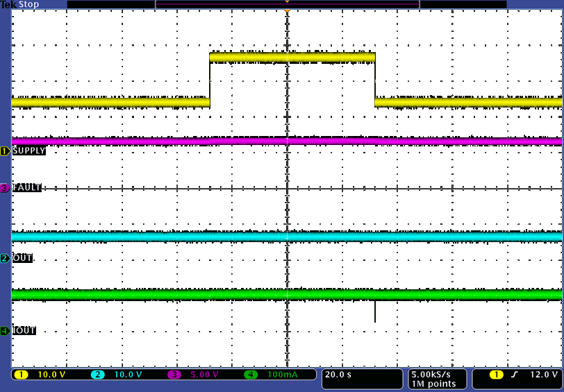Click channel 2 scale value 10.0 V
Viewport: 564px width, 392px height.
[x=128, y=375]
